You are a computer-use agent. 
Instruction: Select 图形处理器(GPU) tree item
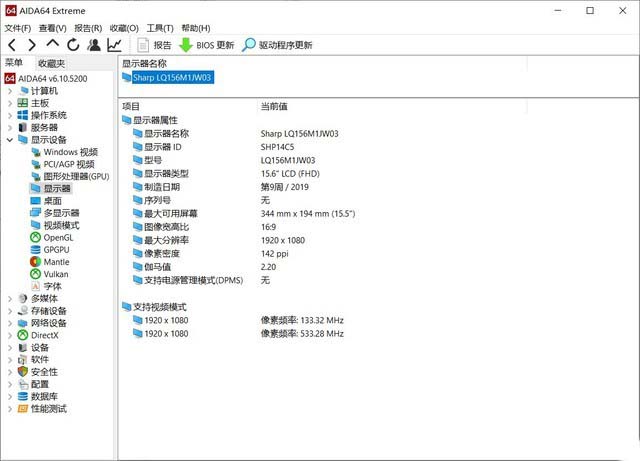(76, 176)
